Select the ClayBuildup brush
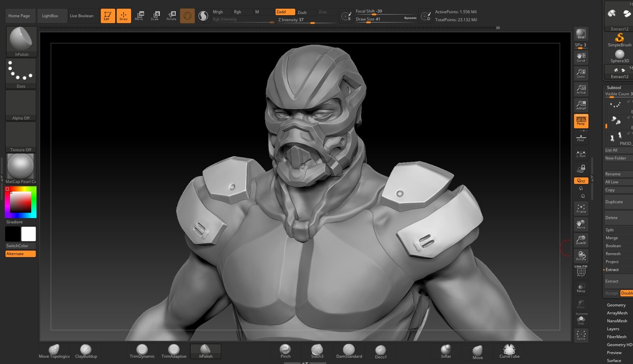This screenshot has width=633, height=364. click(x=86, y=351)
